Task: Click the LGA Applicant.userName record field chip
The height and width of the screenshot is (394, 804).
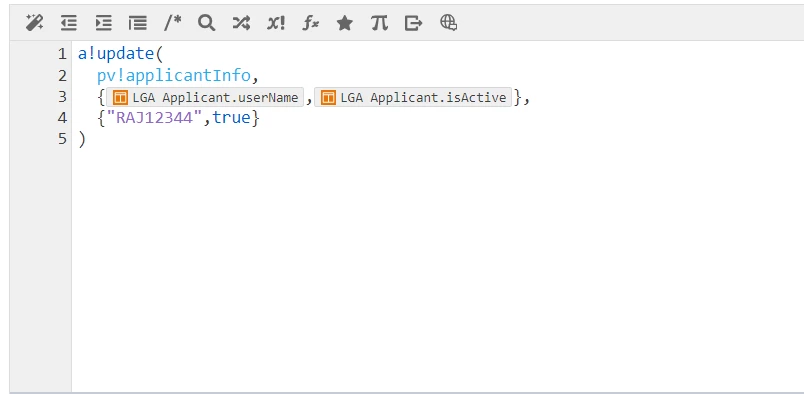Action: point(206,97)
